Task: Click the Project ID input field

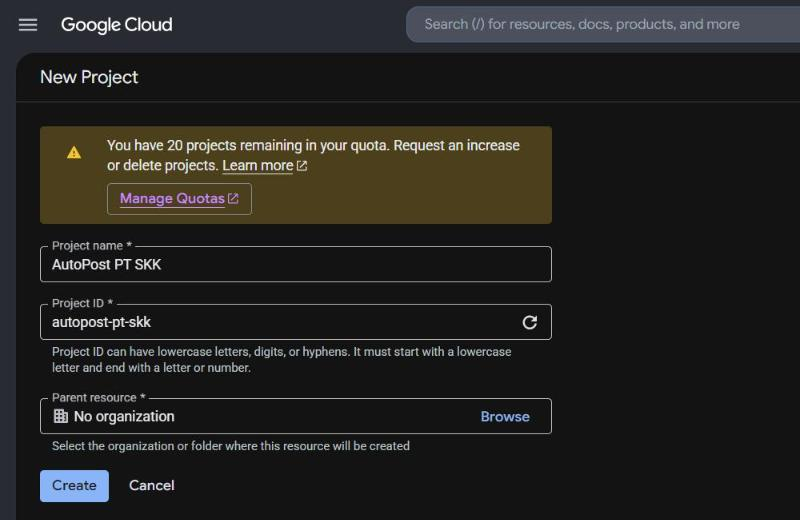Action: coord(296,322)
